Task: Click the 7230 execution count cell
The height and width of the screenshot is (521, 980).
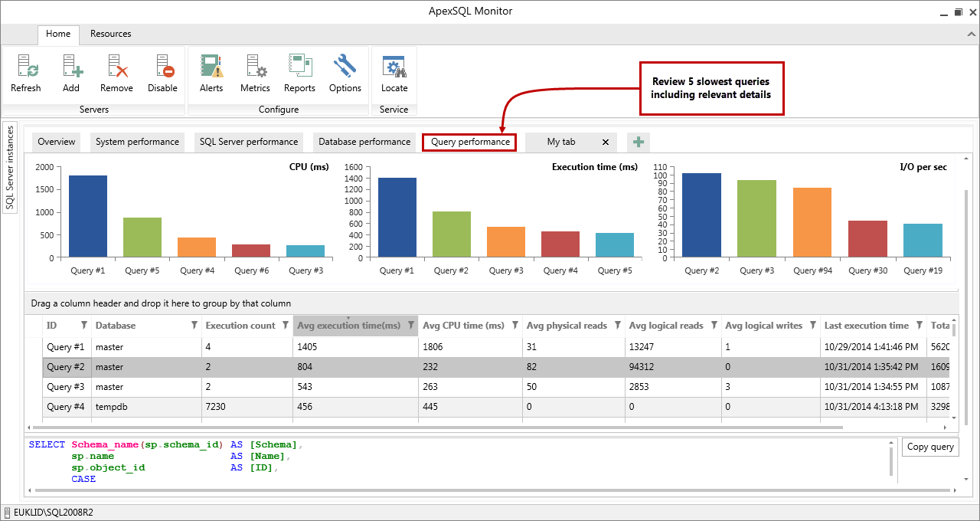Action: click(x=247, y=407)
